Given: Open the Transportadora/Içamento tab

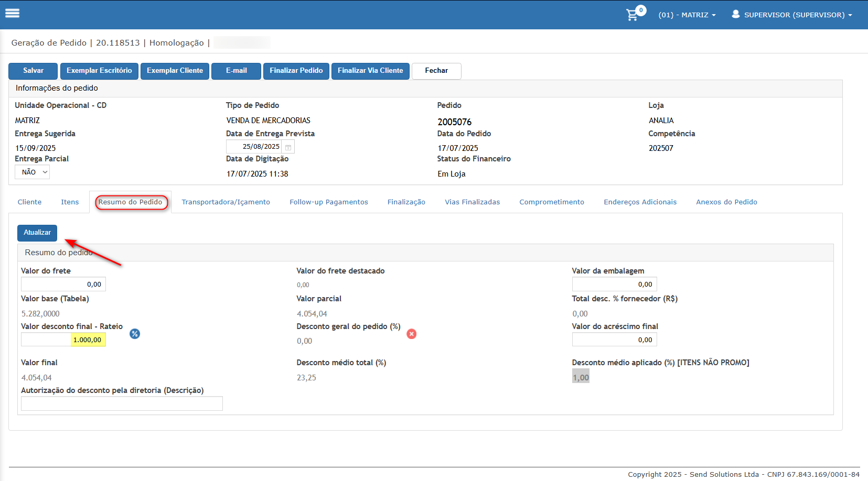Looking at the screenshot, I should click(226, 202).
